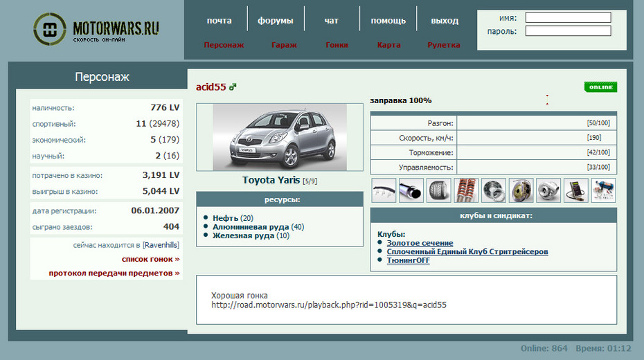The width and height of the screenshot is (644, 360).
Task: Click the заправка 100% label
Action: tap(400, 100)
